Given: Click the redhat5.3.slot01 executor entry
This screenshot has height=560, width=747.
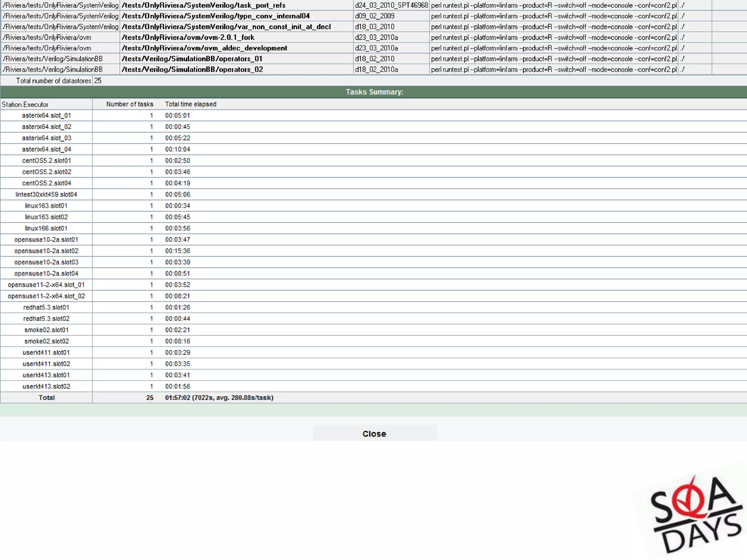Looking at the screenshot, I should [46, 308].
